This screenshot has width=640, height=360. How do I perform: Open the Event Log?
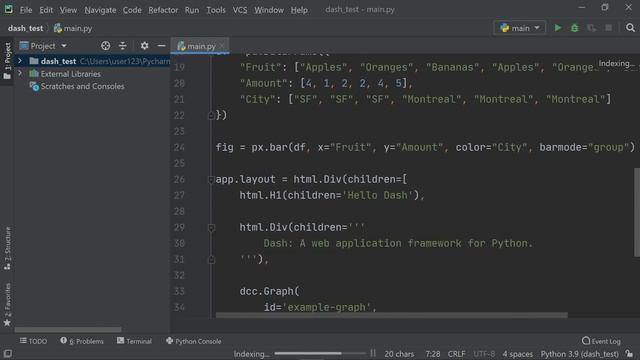tap(601, 341)
